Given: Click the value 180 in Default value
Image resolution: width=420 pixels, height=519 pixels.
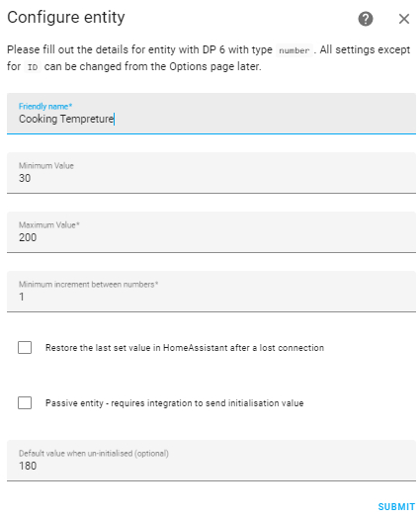Looking at the screenshot, I should click(28, 466).
